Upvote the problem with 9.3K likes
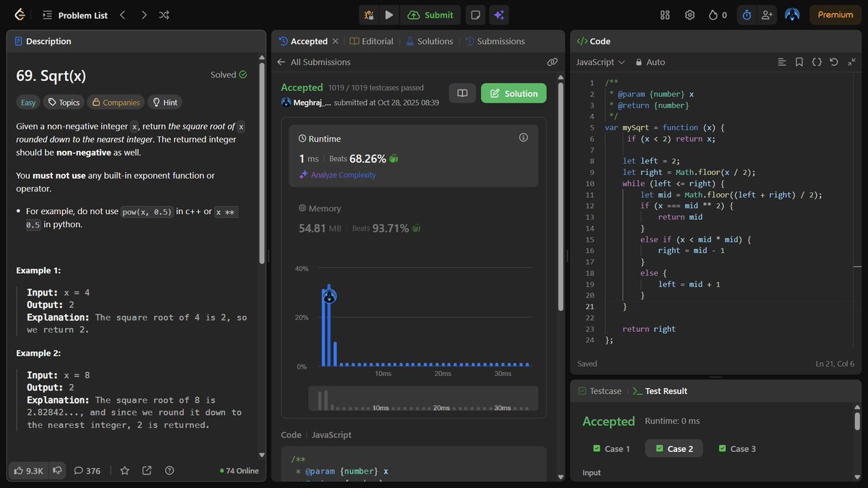Image resolution: width=868 pixels, height=488 pixels. [x=29, y=471]
